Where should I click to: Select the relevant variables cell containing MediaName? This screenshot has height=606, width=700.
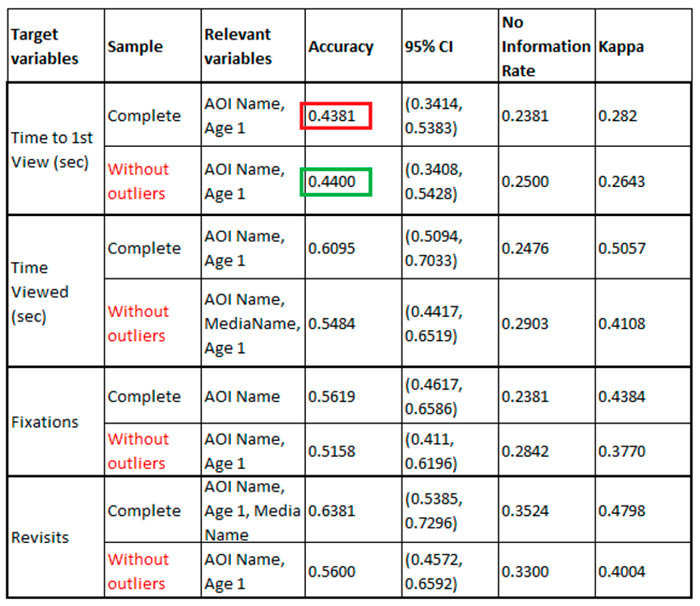[252, 323]
